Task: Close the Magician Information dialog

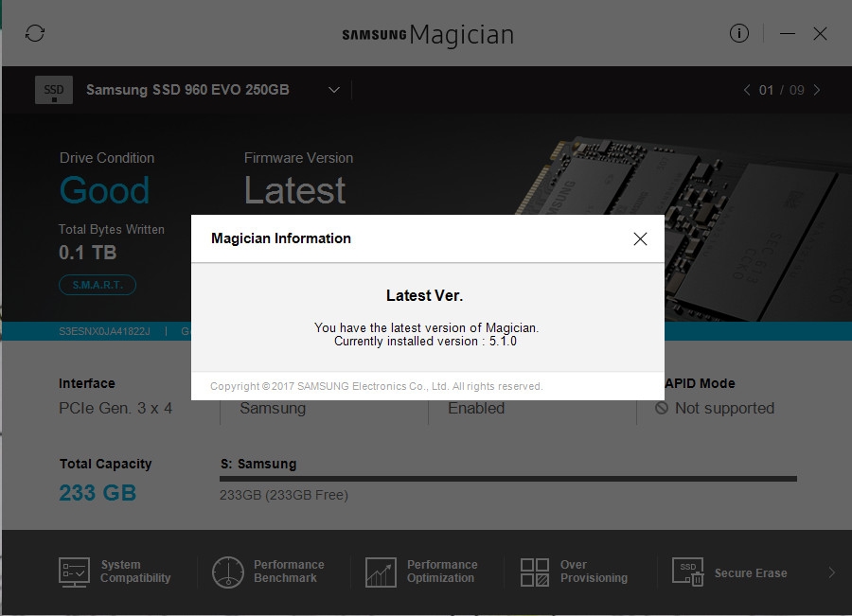Action: (640, 238)
